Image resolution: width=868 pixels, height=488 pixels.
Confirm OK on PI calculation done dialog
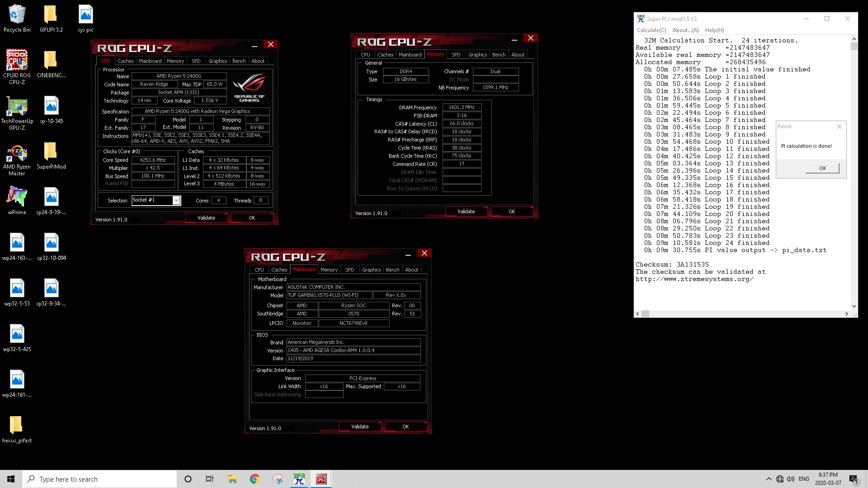click(822, 168)
